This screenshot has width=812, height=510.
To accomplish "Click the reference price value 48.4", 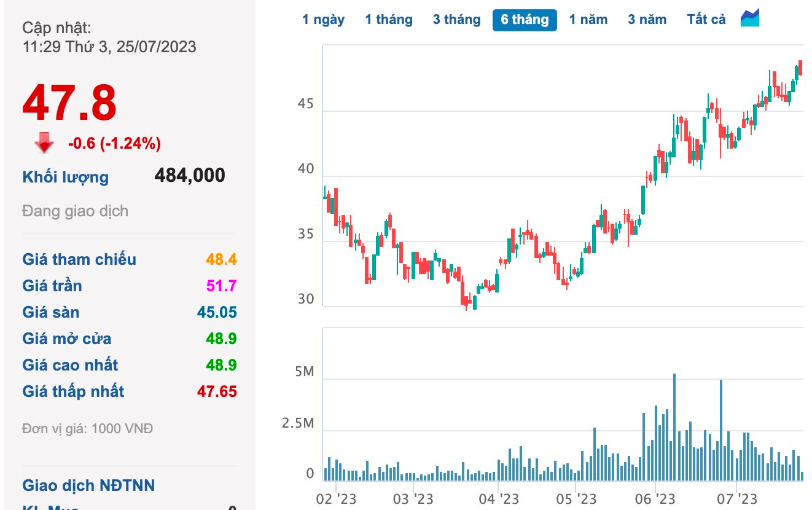I will [221, 259].
